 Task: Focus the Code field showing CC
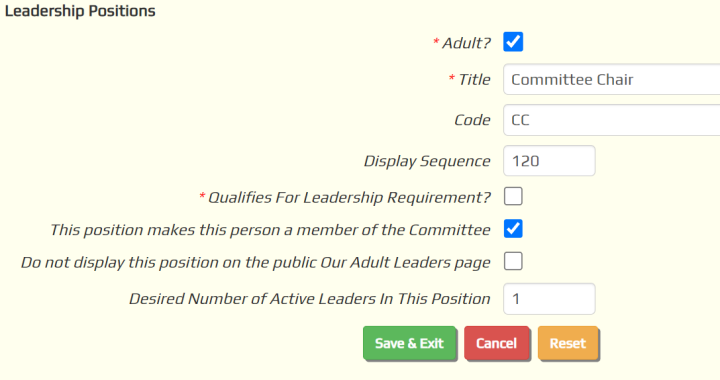612,120
